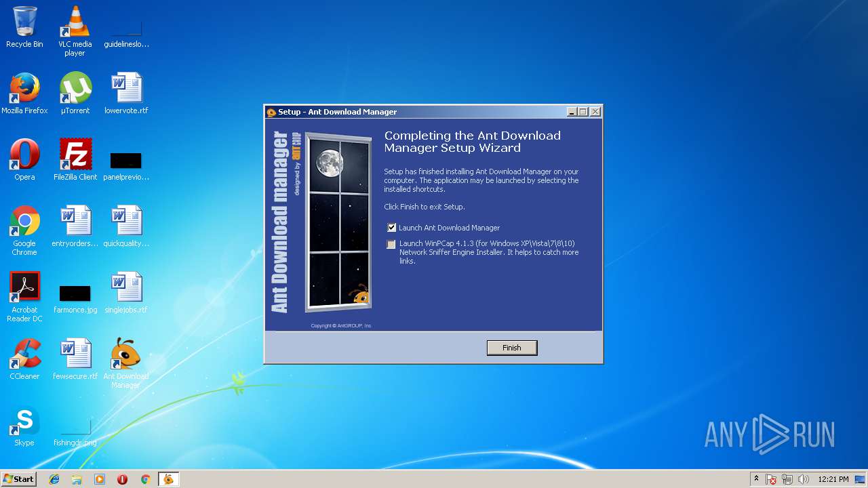Open Opera desktop shortcut
This screenshot has height=488, width=868.
(x=24, y=160)
